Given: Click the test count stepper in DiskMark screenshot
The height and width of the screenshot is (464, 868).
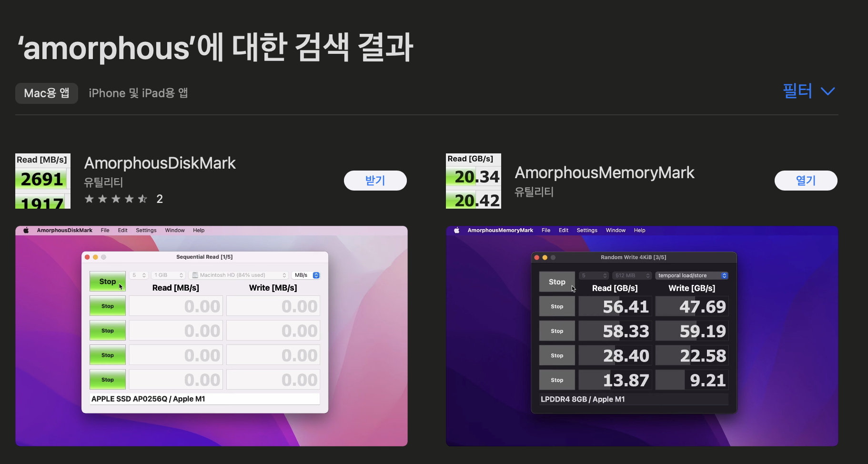Looking at the screenshot, I should (x=139, y=275).
